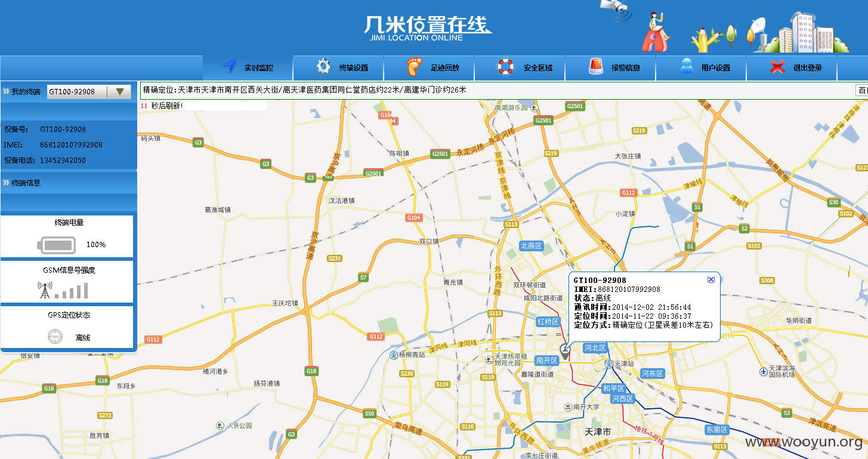This screenshot has width=868, height=459.
Task: Click the 北辰区 district label
Action: click(531, 246)
